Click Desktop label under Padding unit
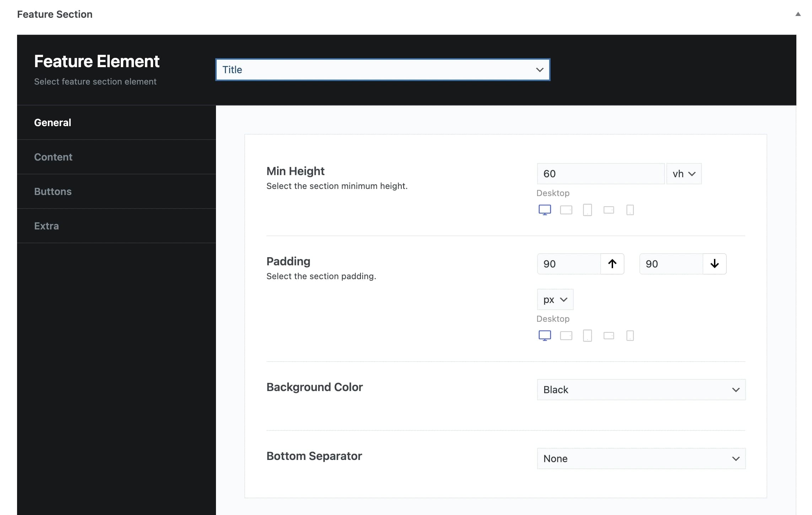This screenshot has width=812, height=515. [x=553, y=319]
